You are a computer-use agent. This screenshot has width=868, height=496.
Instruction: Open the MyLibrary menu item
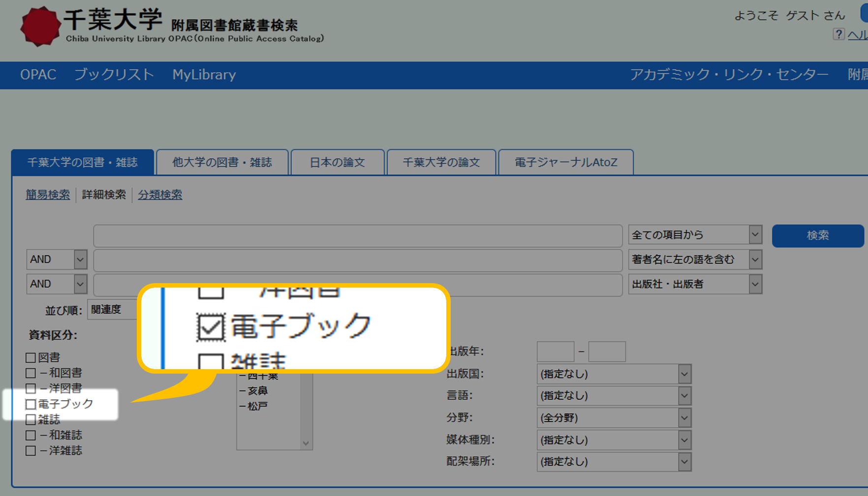(x=204, y=75)
